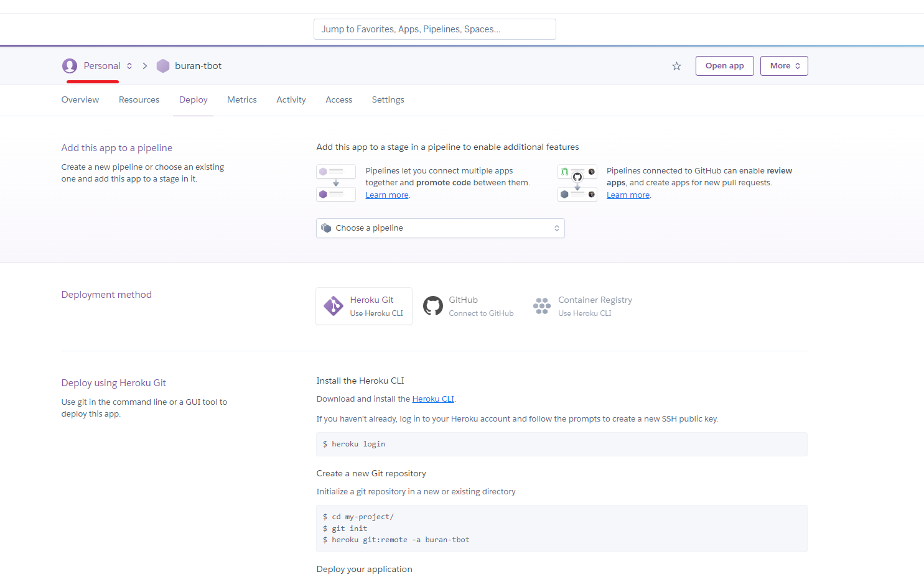Click the GitHub pipeline illustration icon
Screen dimensions: 924x582
coord(577,183)
